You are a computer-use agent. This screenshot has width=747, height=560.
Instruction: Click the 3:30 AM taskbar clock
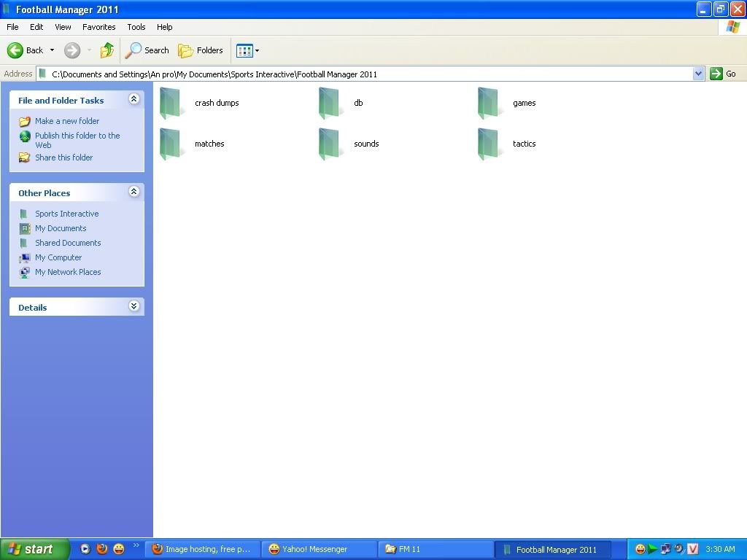click(720, 549)
